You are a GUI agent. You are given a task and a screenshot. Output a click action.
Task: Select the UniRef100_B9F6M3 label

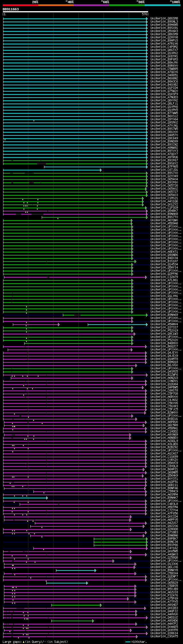(x=164, y=59)
